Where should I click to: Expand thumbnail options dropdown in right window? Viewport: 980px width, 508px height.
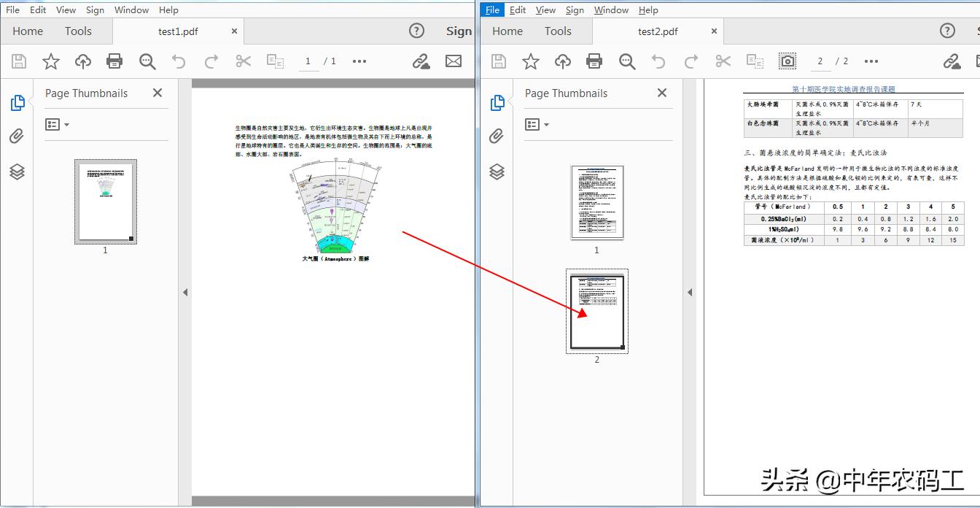coord(537,125)
